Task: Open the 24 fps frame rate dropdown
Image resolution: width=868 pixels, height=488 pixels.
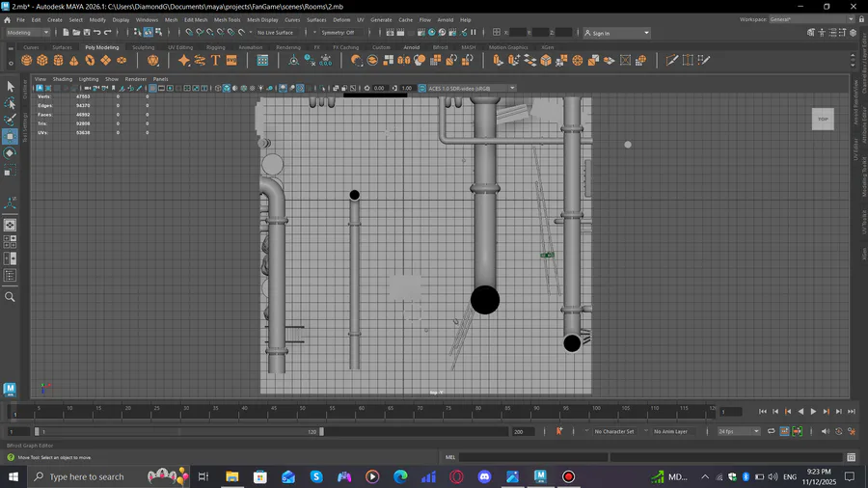Action: [739, 431]
